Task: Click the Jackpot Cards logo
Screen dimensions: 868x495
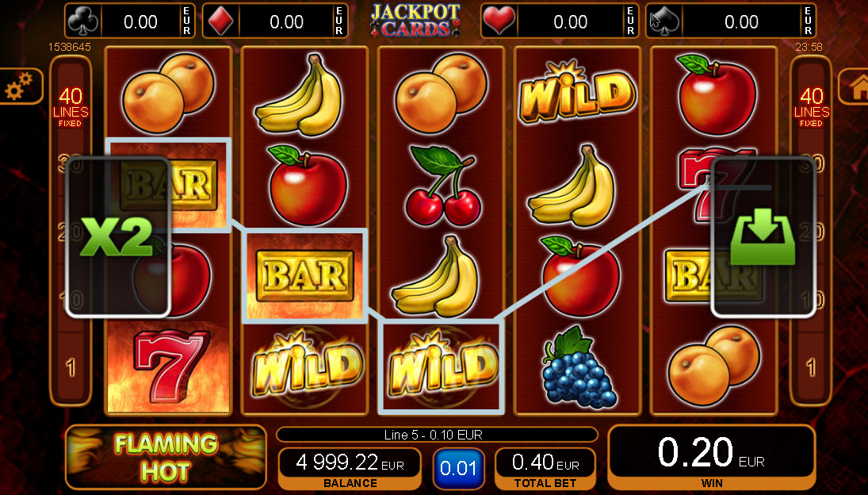Action: (x=415, y=21)
